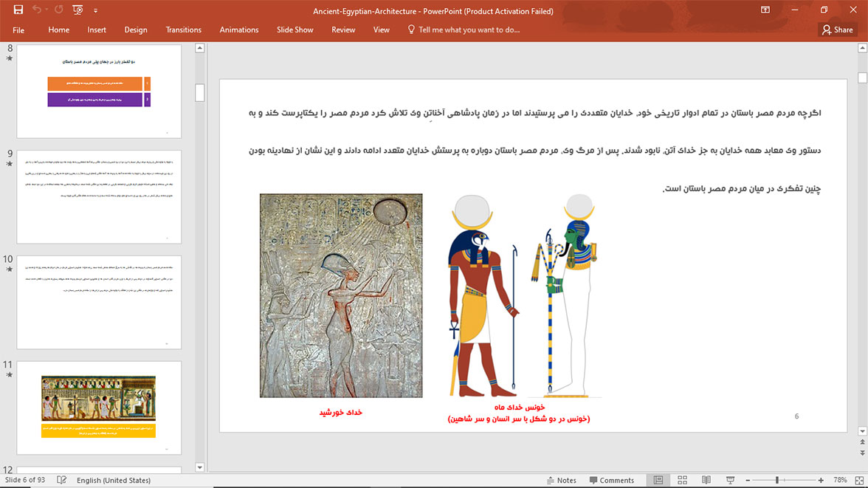This screenshot has width=868, height=488.
Task: Click the zoom in plus button
Action: [821, 480]
